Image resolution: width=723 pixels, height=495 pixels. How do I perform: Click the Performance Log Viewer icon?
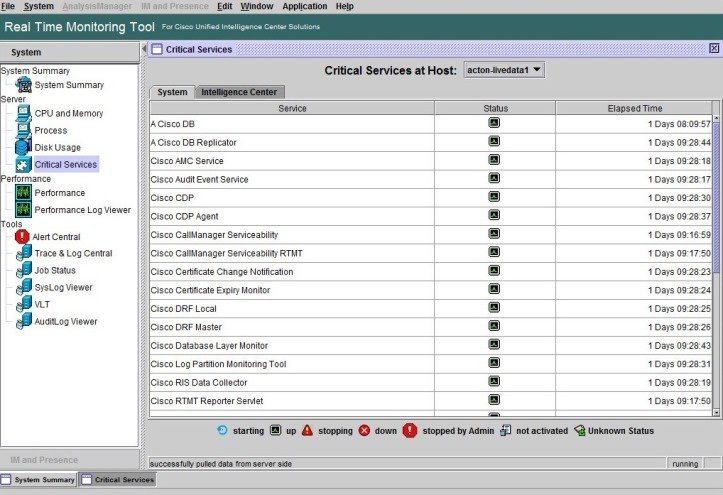pyautogui.click(x=23, y=210)
